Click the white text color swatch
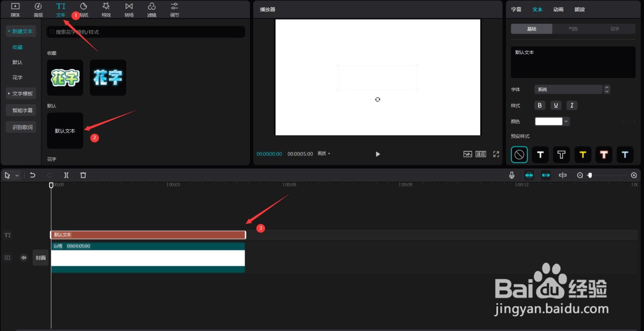 tap(549, 121)
